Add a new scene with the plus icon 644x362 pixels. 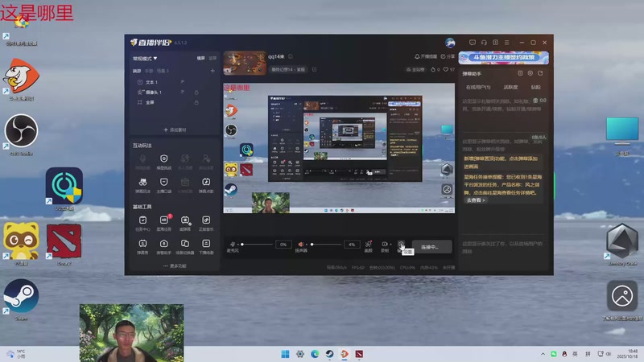point(213,71)
